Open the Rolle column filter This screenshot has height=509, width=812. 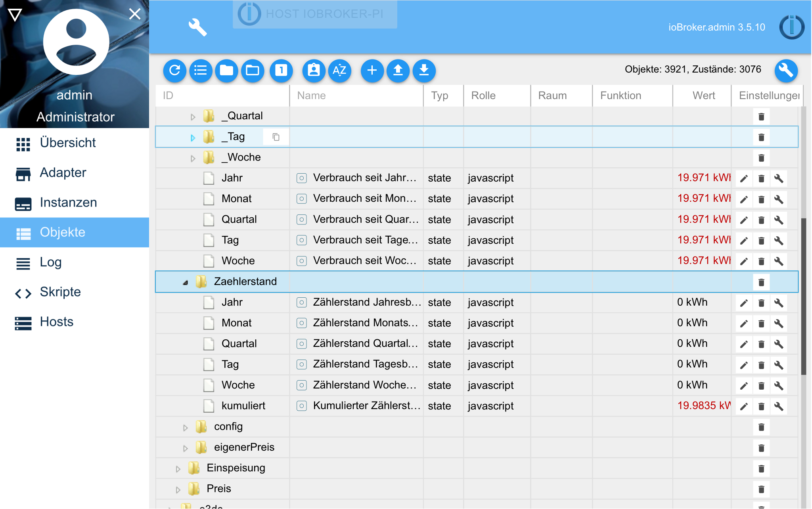pos(497,96)
